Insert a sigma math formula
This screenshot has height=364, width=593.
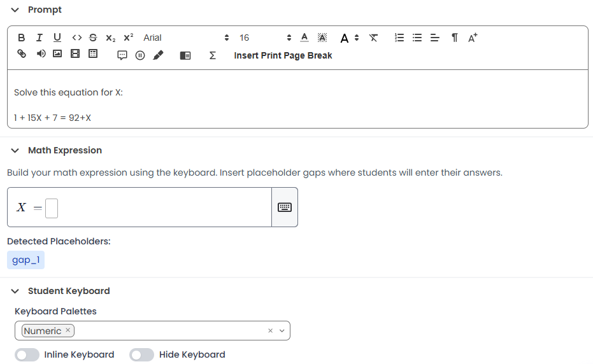(213, 55)
